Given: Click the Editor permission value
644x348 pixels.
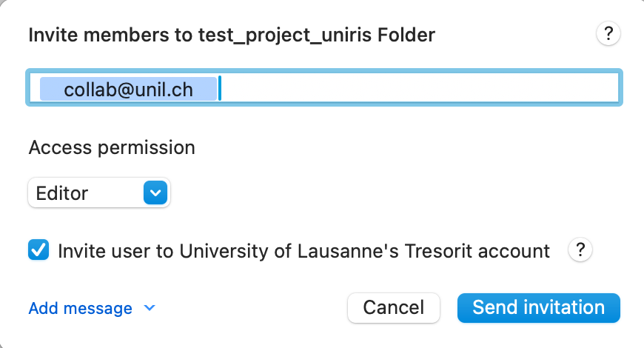Looking at the screenshot, I should [x=63, y=193].
